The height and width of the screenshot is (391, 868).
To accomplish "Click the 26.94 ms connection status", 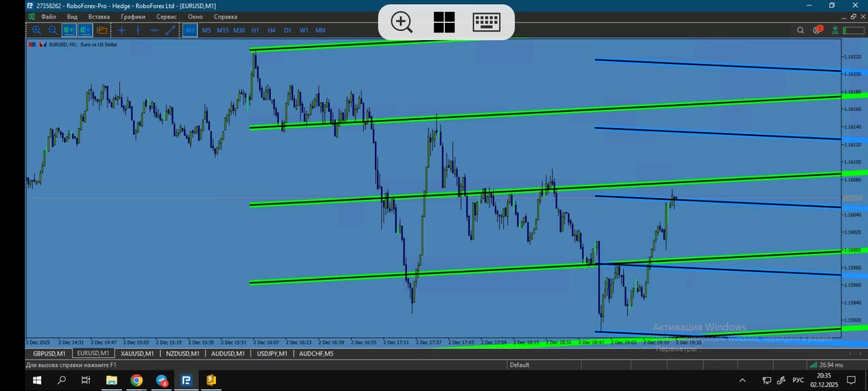I will click(x=827, y=365).
